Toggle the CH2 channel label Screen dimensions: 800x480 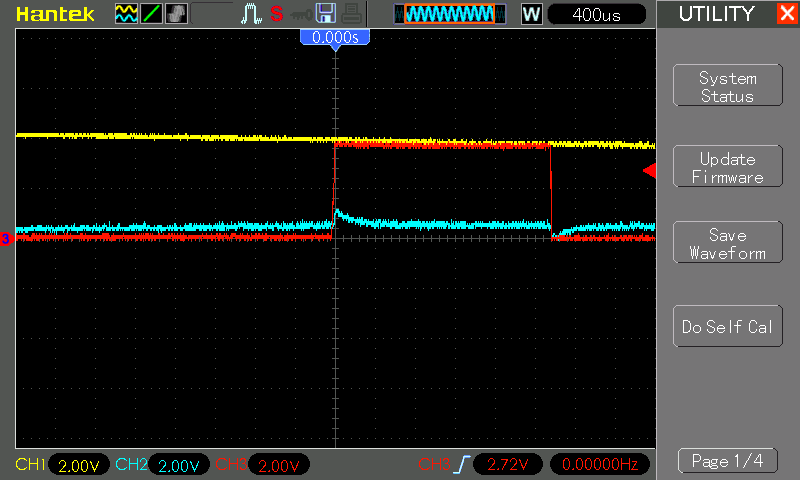coord(131,464)
